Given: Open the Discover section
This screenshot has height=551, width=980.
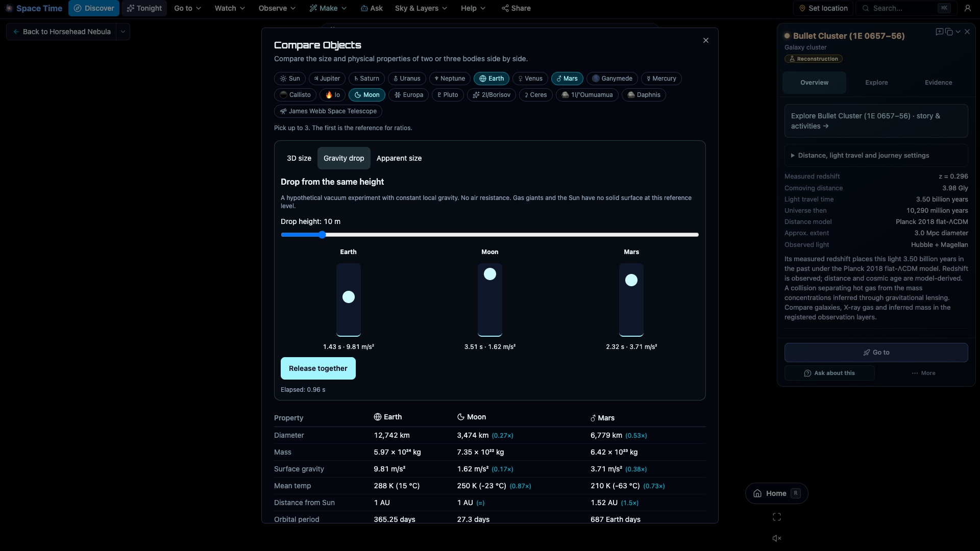Looking at the screenshot, I should point(94,8).
